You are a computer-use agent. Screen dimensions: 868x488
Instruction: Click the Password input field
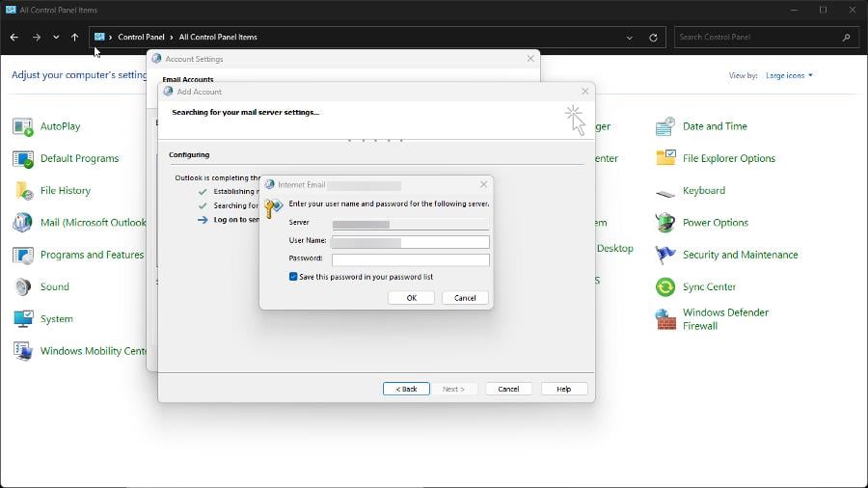pos(410,258)
